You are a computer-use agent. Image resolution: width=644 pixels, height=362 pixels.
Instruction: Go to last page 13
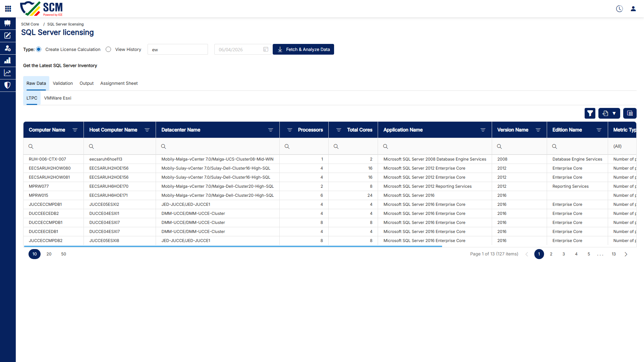(x=614, y=254)
